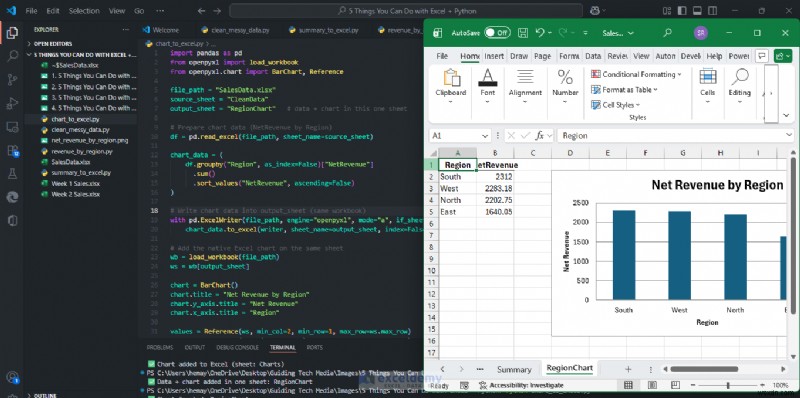Viewport: 800px width, 398px height.
Task: Open Excel Cells group button
Action: 707,85
